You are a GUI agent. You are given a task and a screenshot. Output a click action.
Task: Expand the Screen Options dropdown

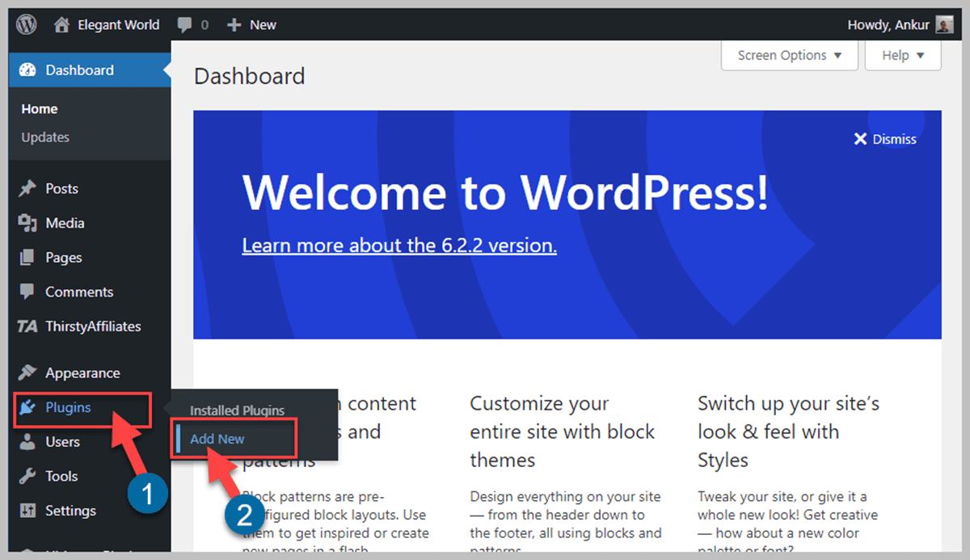788,55
